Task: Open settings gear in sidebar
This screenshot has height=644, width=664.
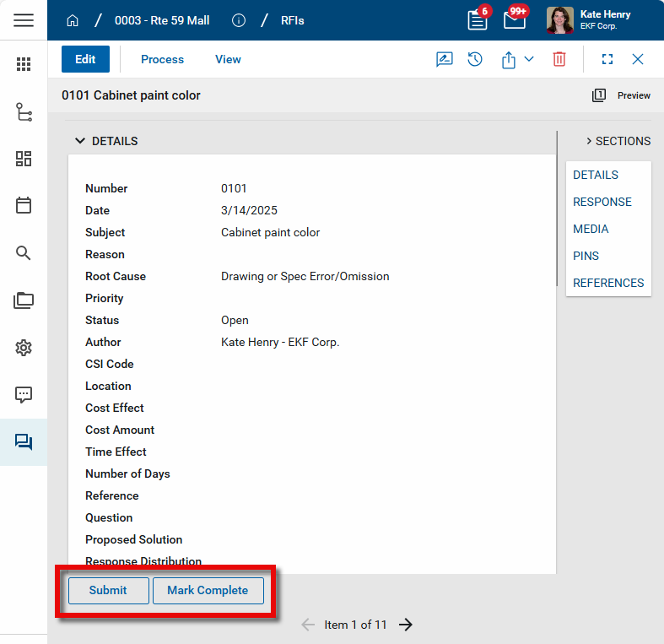Action: click(x=24, y=348)
